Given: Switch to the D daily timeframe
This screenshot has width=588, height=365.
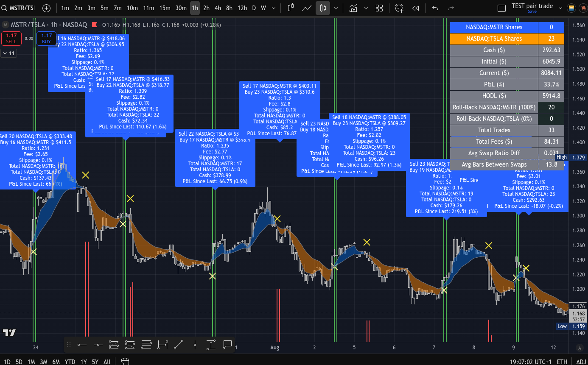Looking at the screenshot, I should pos(254,8).
